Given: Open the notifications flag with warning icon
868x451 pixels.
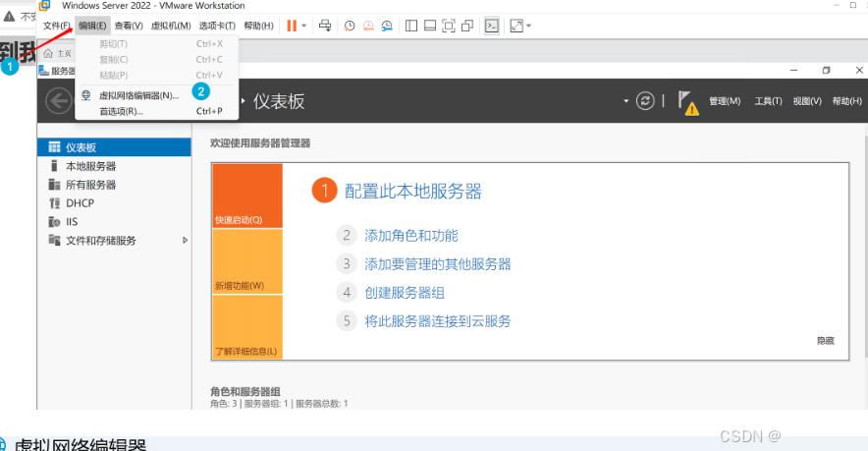Looking at the screenshot, I should coord(687,102).
